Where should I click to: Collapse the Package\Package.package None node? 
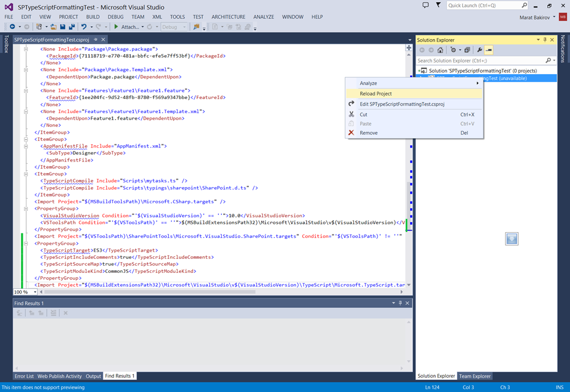coord(26,49)
